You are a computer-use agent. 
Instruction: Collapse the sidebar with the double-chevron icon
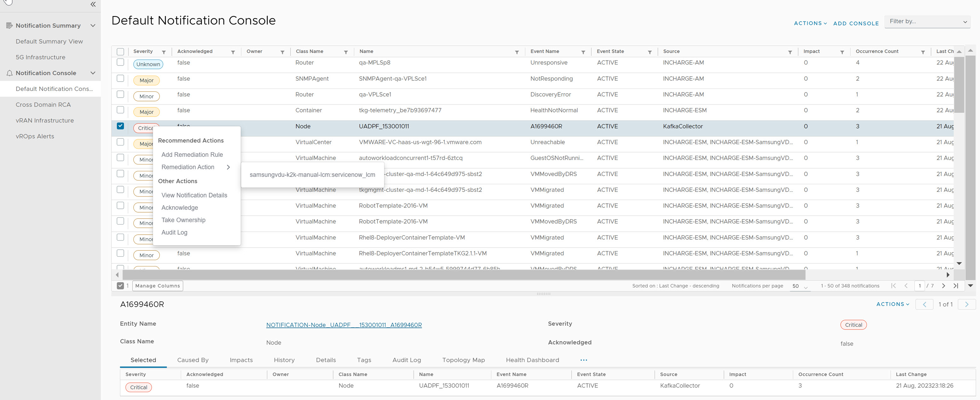[x=93, y=4]
